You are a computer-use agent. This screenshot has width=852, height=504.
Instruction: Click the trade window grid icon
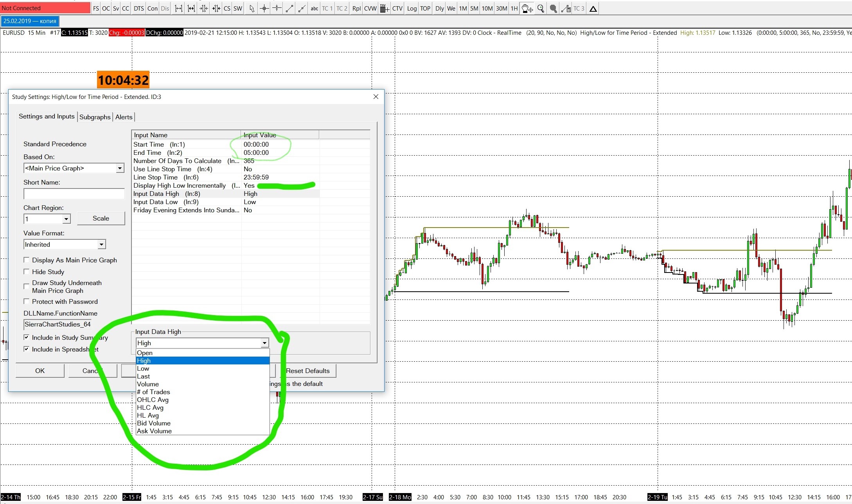pos(384,9)
